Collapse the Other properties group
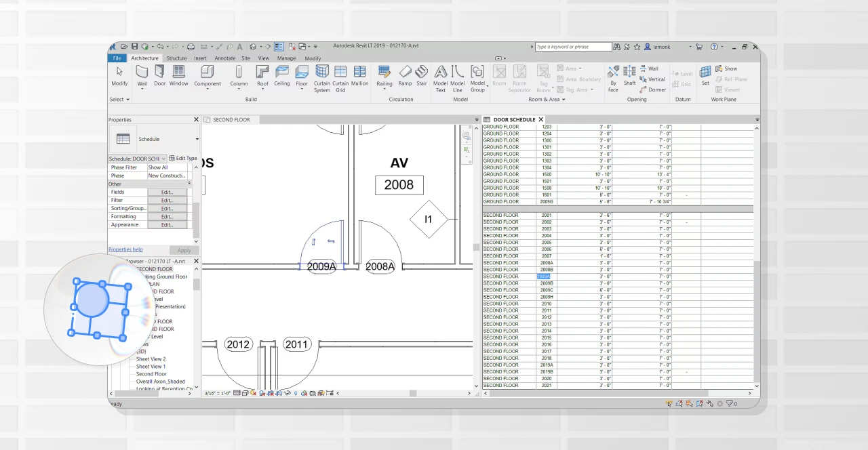 pyautogui.click(x=189, y=184)
